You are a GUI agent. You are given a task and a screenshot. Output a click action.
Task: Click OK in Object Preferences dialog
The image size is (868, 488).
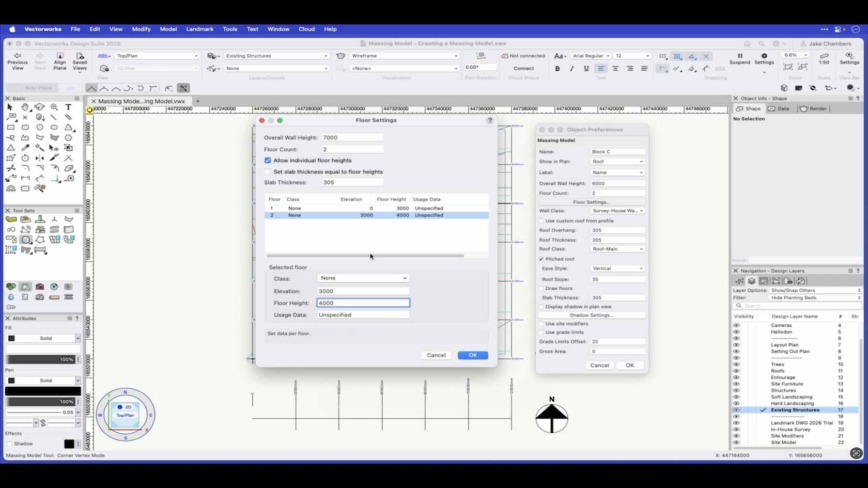[630, 366]
